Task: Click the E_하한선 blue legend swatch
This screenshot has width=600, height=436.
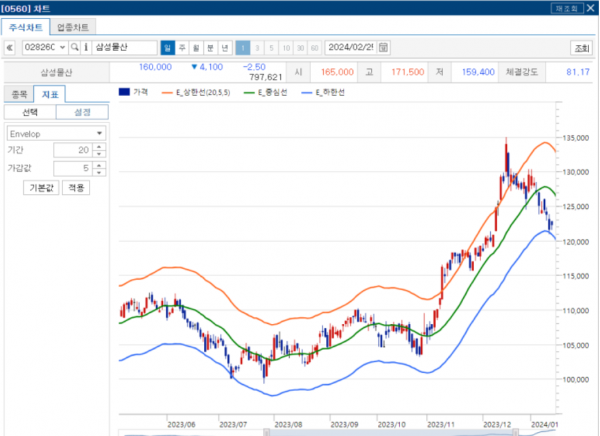Action: click(x=307, y=93)
